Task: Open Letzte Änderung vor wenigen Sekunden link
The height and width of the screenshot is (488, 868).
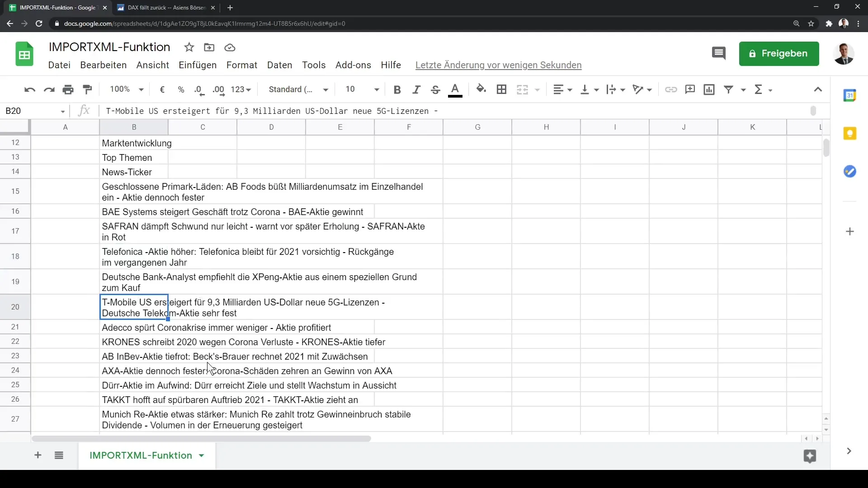Action: pos(498,65)
